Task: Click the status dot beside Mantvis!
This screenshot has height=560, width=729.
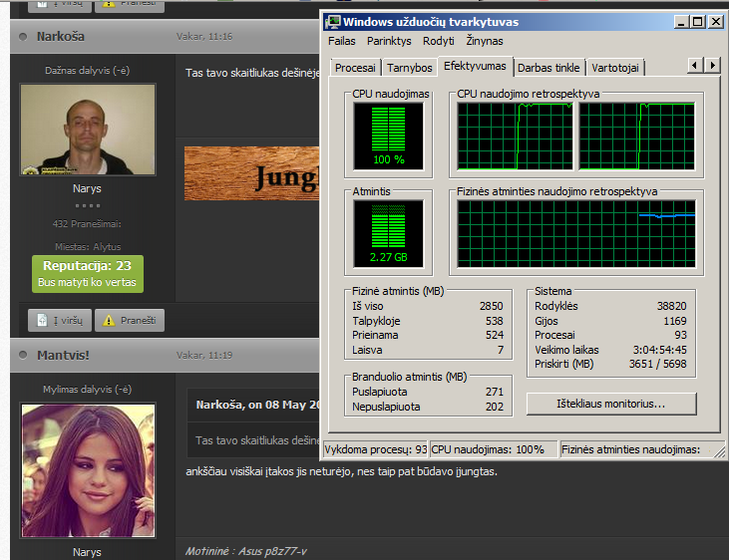Action: 23,355
